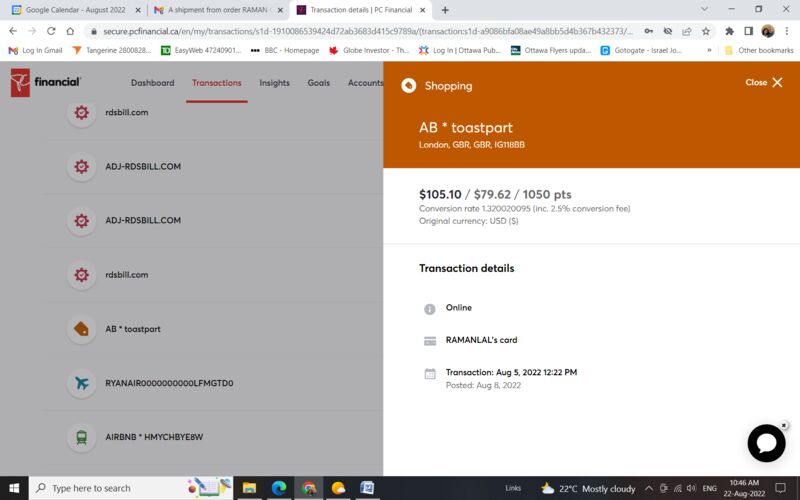Image resolution: width=800 pixels, height=500 pixels.
Task: Open the Extensions puzzle icon
Action: click(x=730, y=31)
